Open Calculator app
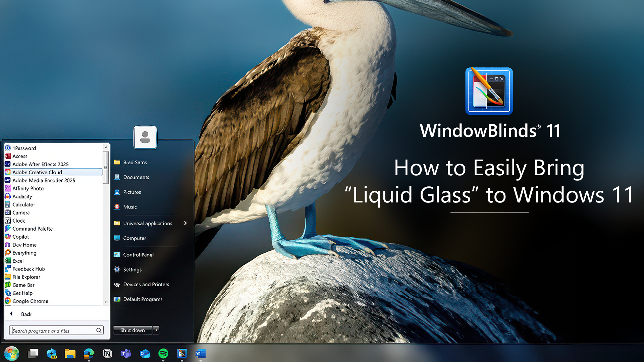The width and height of the screenshot is (644, 362). 53,204
